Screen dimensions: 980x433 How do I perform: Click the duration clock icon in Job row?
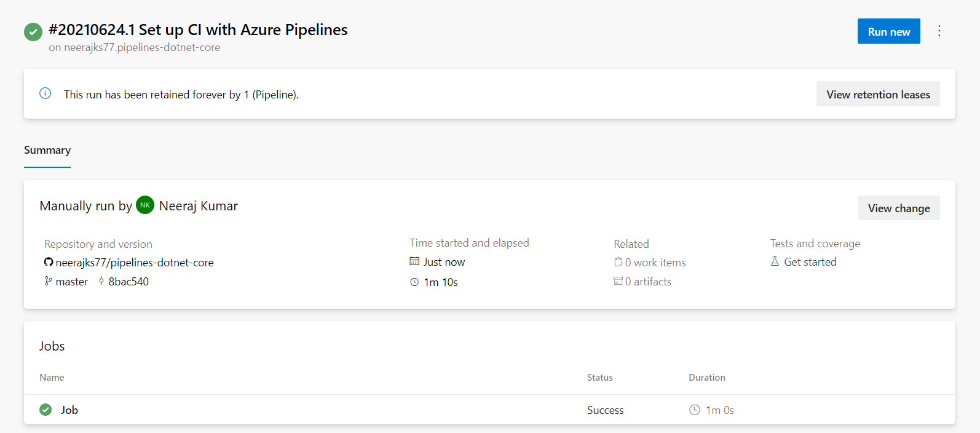695,410
